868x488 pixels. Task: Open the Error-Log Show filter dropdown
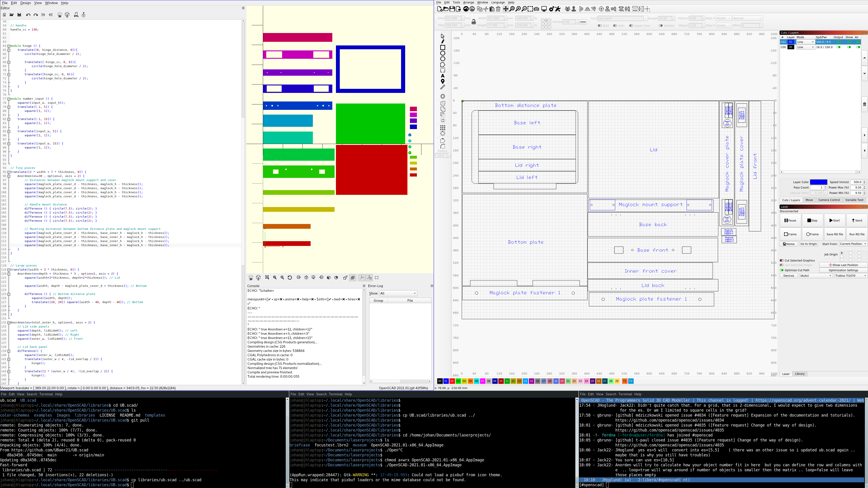(x=398, y=293)
